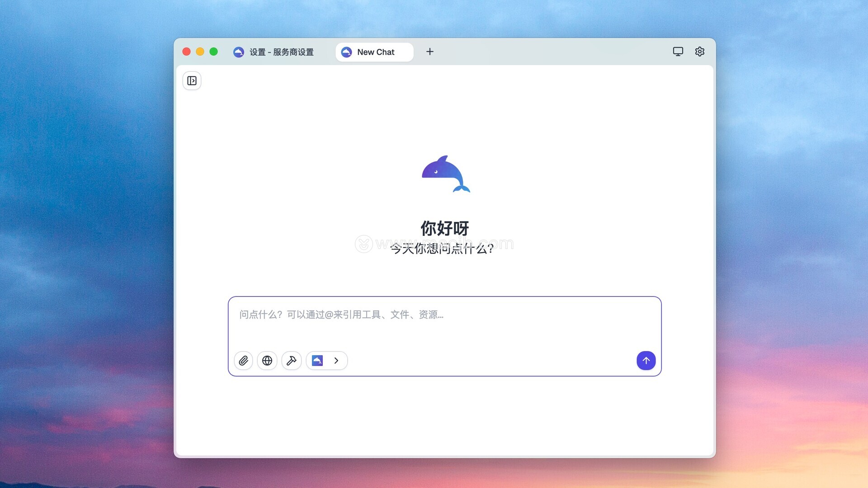Toggle web search globe icon
Viewport: 868px width, 488px height.
coord(267,361)
